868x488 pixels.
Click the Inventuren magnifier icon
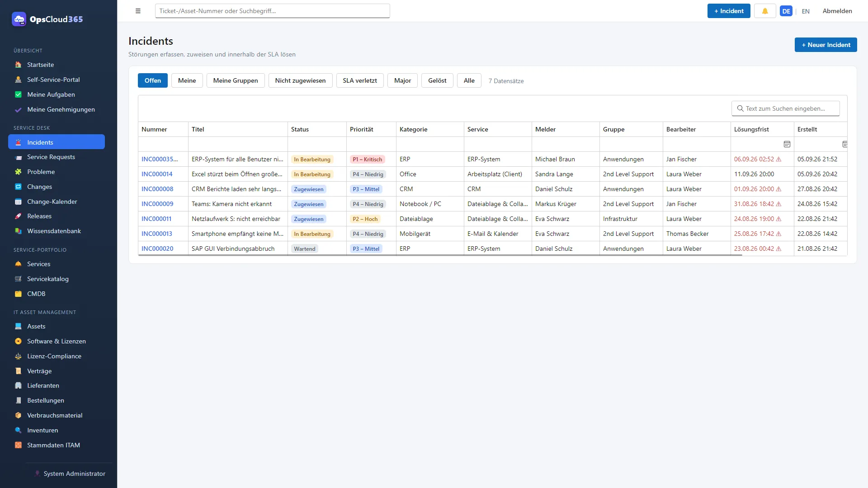pyautogui.click(x=18, y=430)
